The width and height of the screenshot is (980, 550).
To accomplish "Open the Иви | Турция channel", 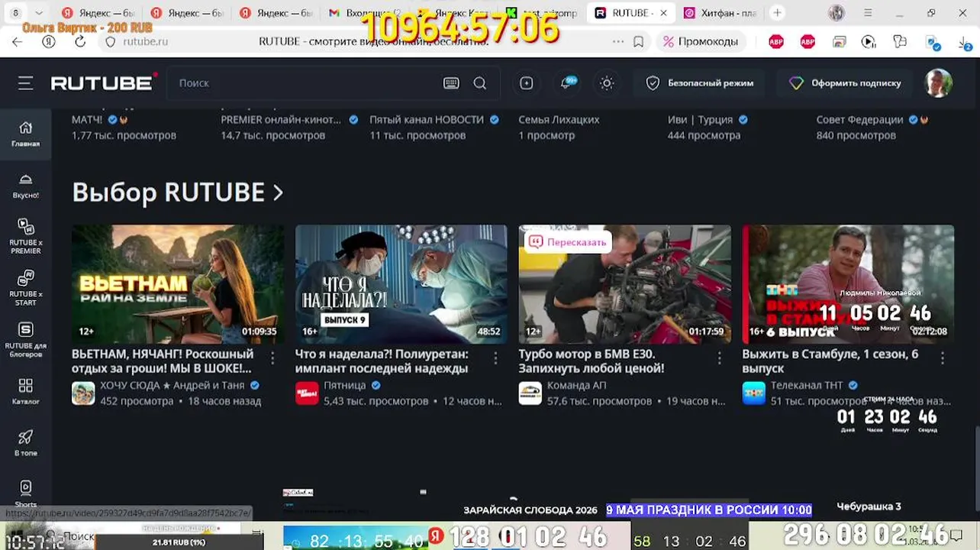I will click(700, 120).
